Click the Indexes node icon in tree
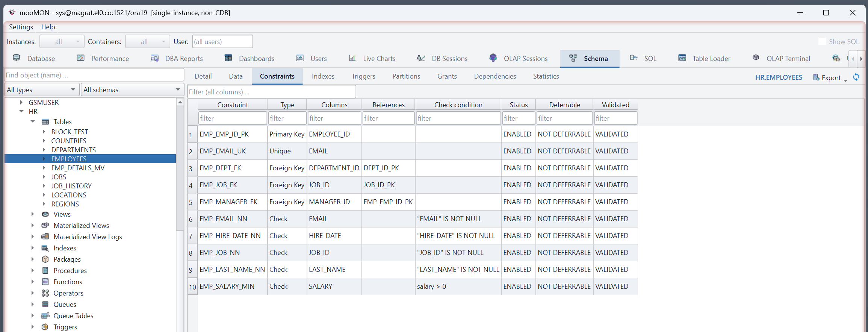Screen dimensions: 868x332 coord(45,248)
